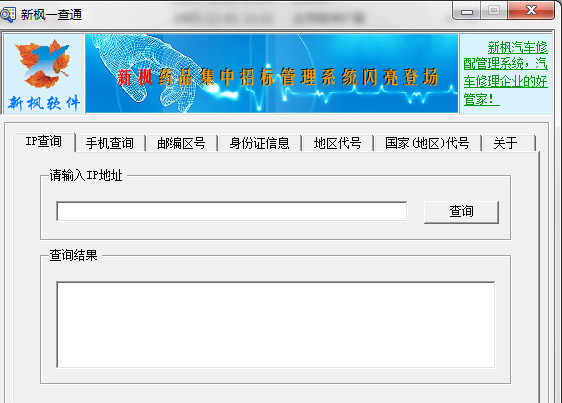Open the 国家(地区)代号 tab
Screen dimensions: 562x403
point(427,143)
